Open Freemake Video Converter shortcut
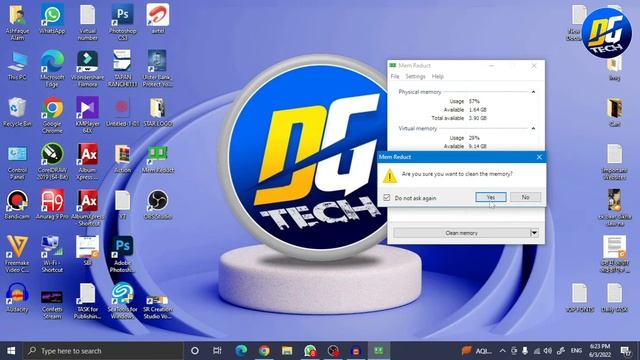 [x=17, y=254]
